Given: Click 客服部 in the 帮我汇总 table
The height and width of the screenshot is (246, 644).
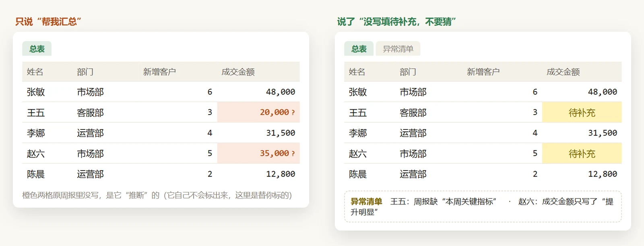Looking at the screenshot, I should (90, 113).
